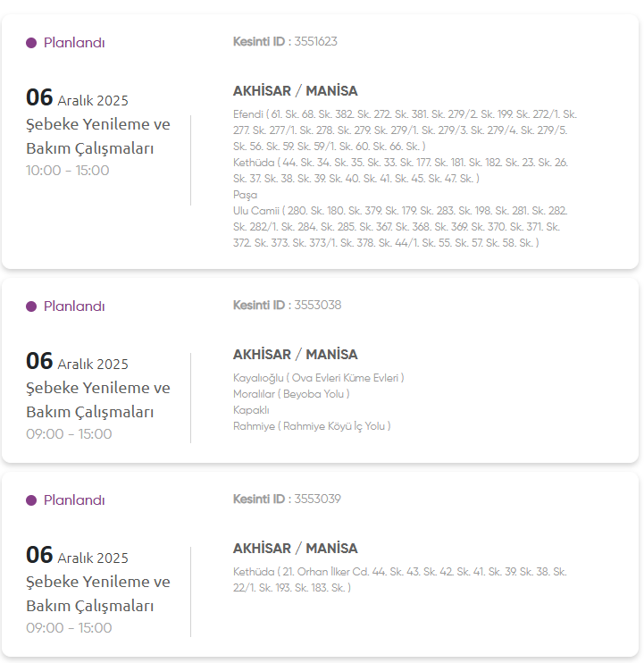Click the Kapaklı neighborhood entry
644x663 pixels.
pos(251,410)
